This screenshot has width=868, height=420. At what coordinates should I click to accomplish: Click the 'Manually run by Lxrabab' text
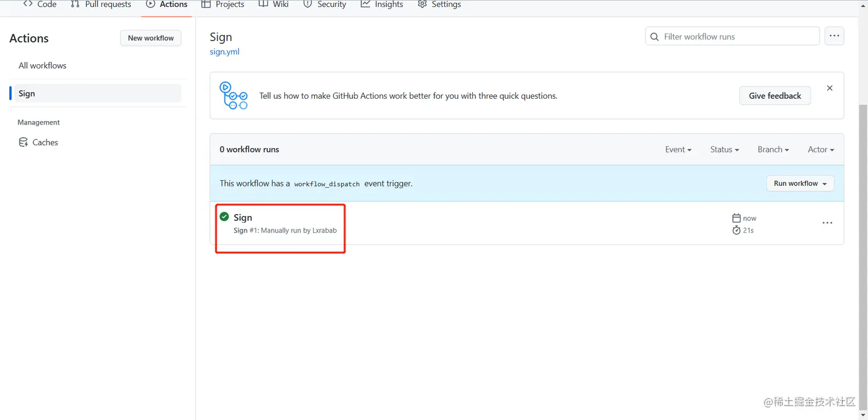pyautogui.click(x=299, y=231)
